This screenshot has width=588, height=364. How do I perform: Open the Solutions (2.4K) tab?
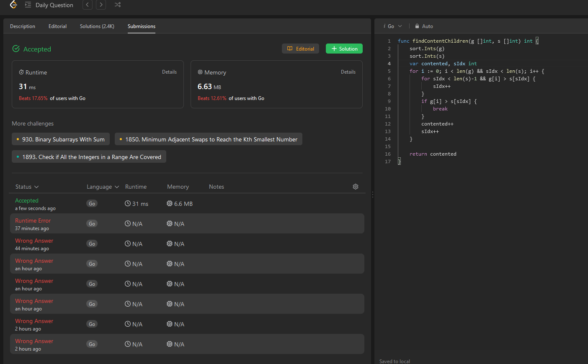(97, 26)
